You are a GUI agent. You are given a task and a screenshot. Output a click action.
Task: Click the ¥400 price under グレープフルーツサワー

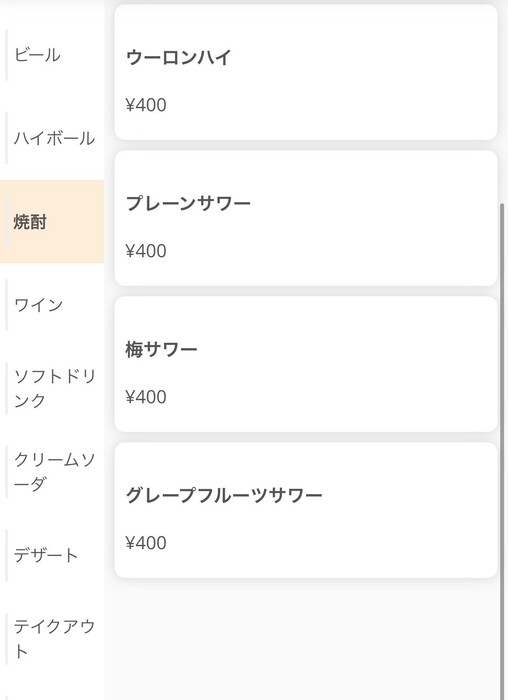146,543
